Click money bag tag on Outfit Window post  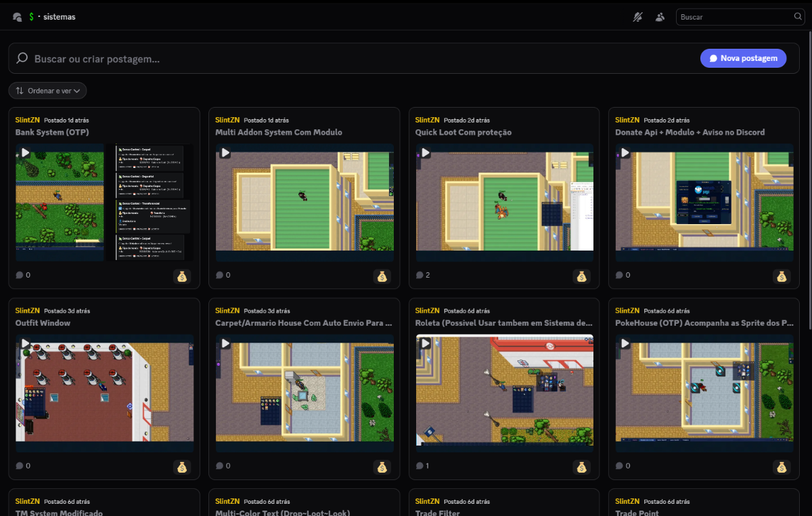click(x=183, y=467)
